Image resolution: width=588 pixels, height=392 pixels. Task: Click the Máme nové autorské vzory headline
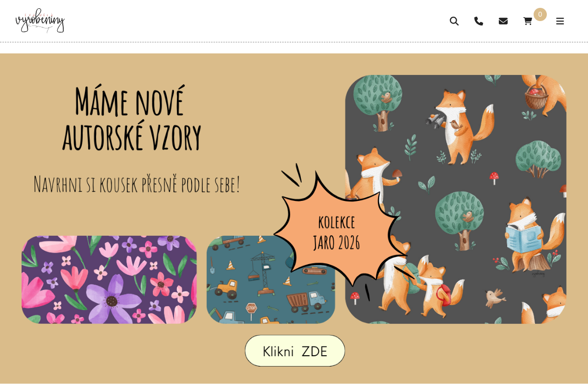coord(132,118)
